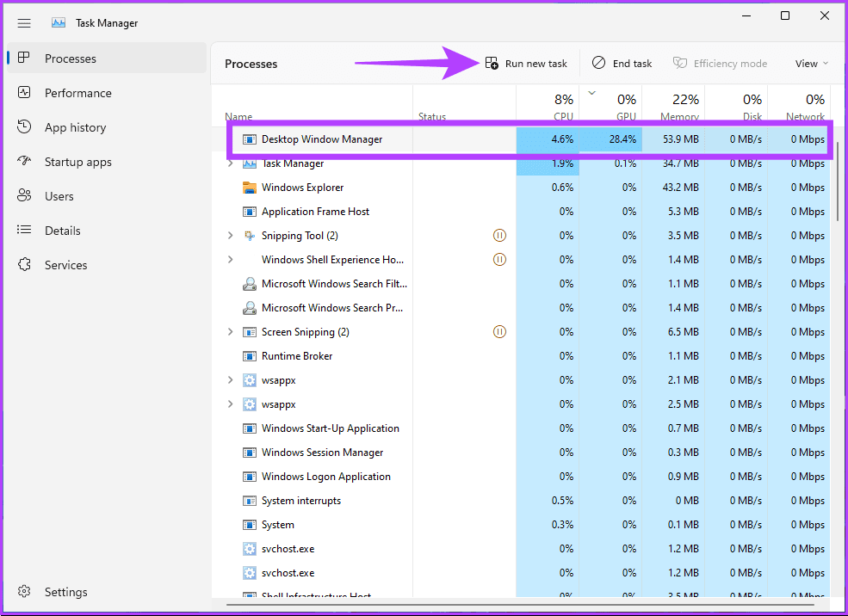Click the Performance sidebar icon
Image resolution: width=848 pixels, height=616 pixels.
point(24,93)
